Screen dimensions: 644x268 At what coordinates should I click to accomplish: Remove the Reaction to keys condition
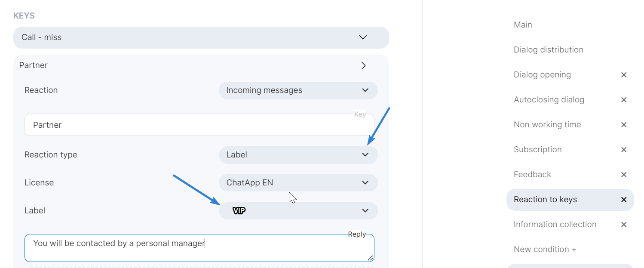tap(624, 200)
